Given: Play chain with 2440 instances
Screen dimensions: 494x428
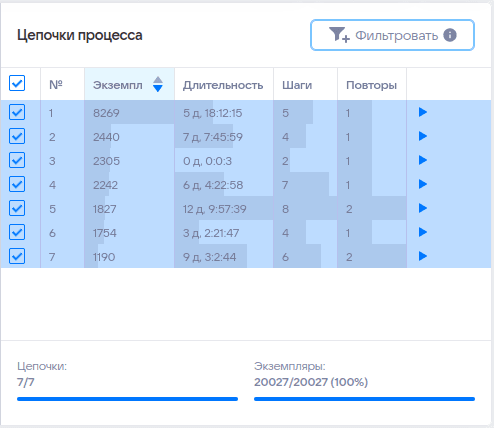Looking at the screenshot, I should (423, 136).
